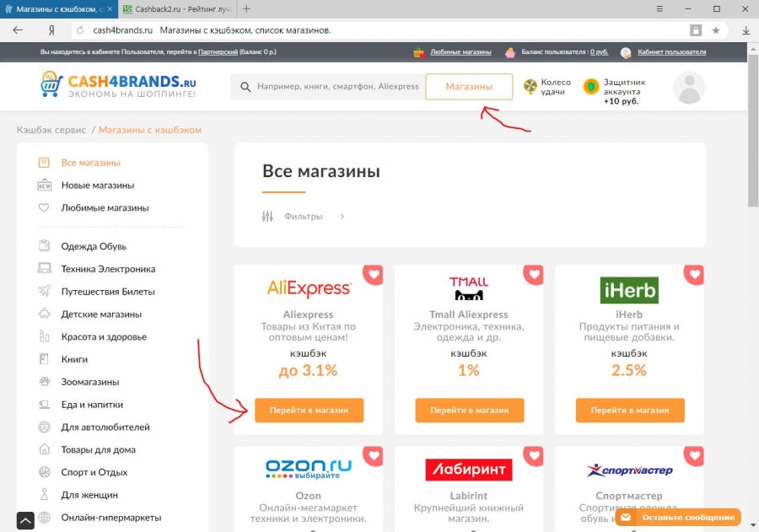Open a new browser tab
The width and height of the screenshot is (759, 532).
point(246,8)
